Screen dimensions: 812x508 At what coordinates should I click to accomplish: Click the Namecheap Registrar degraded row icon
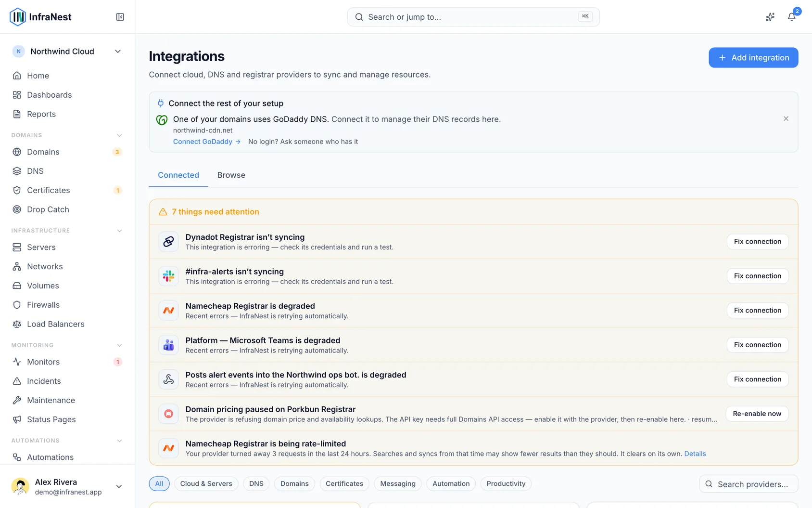[168, 311]
